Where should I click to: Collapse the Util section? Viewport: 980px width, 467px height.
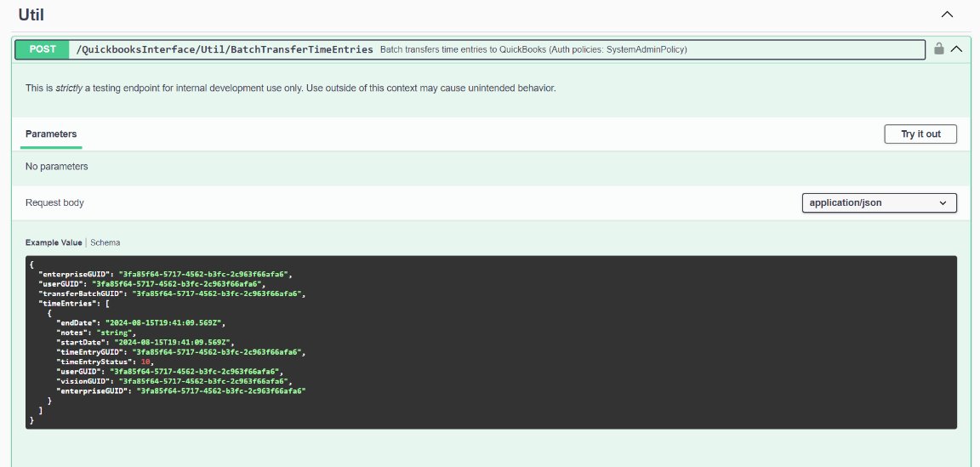(x=947, y=14)
